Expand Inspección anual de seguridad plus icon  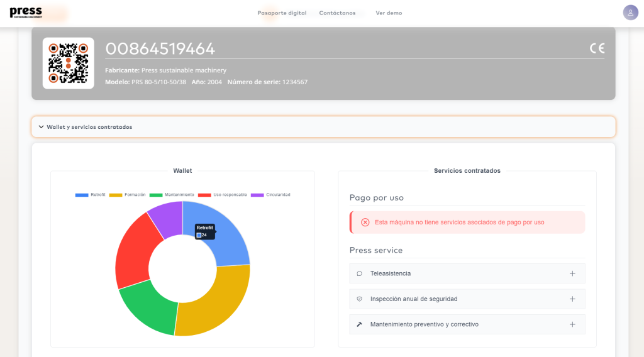(572, 299)
